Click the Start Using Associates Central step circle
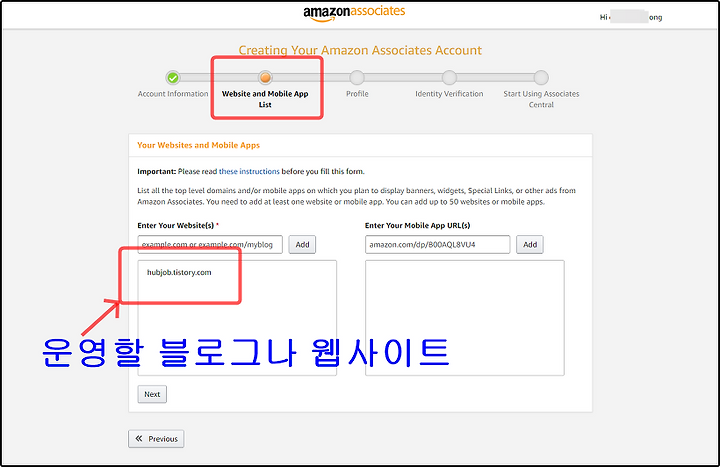The image size is (720, 467). click(541, 78)
